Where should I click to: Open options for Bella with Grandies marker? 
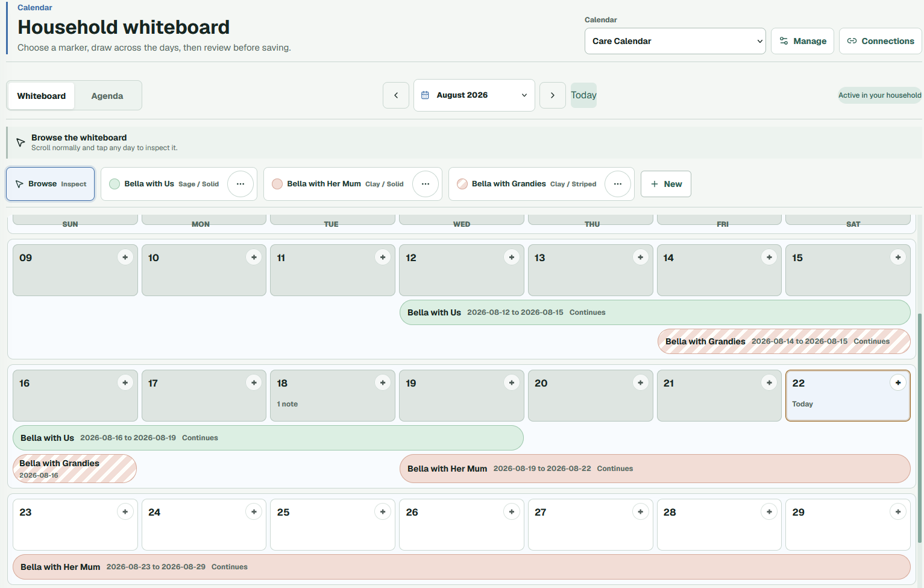pos(618,184)
